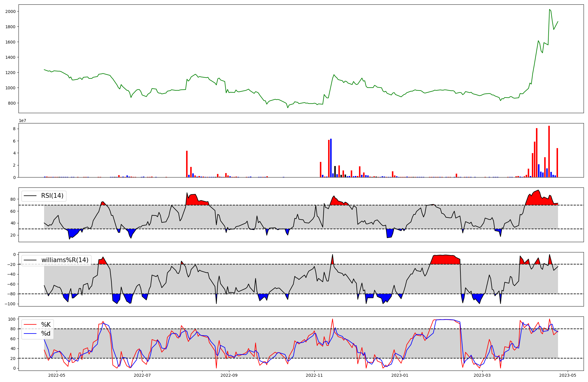
Task: Click the tallest red volume bar in August 2022
Action: click(x=187, y=164)
